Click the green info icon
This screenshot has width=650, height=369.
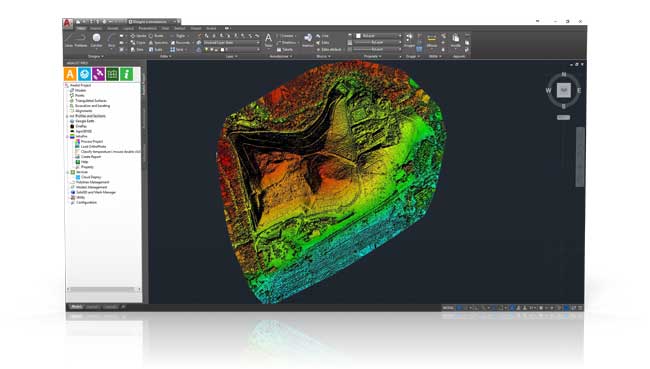point(126,74)
